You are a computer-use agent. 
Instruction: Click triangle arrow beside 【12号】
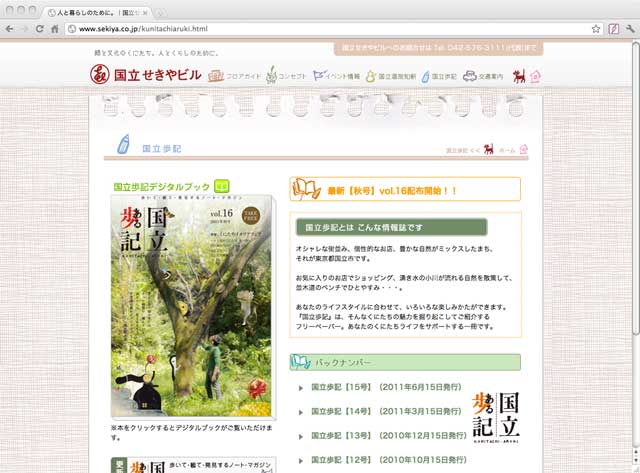pos(301,461)
